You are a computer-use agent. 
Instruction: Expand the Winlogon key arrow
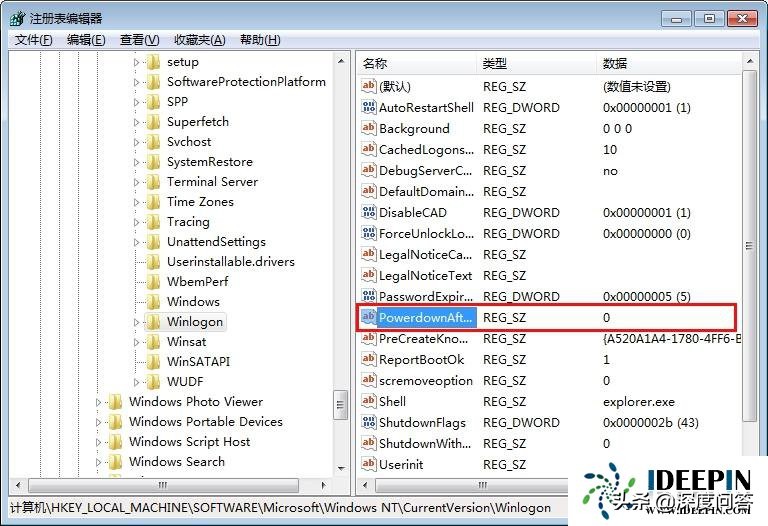click(137, 322)
